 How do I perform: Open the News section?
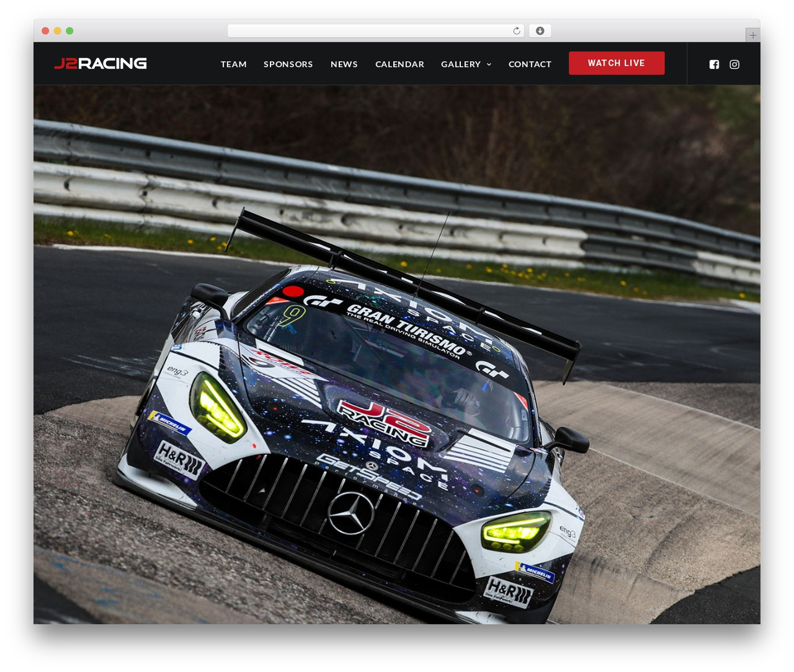click(x=344, y=64)
